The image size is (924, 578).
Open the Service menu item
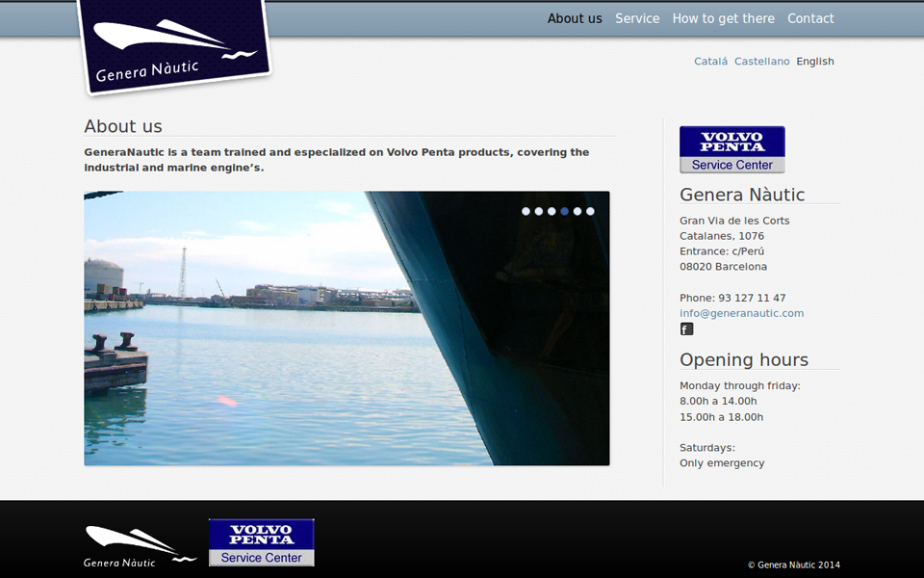[x=637, y=19]
